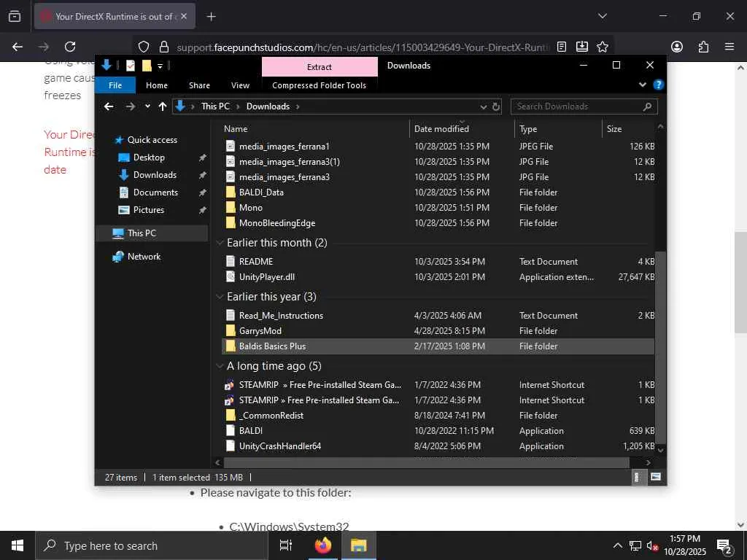Click the Properties icon in quick access toolbar
The width and height of the screenshot is (747, 560).
pyautogui.click(x=130, y=66)
